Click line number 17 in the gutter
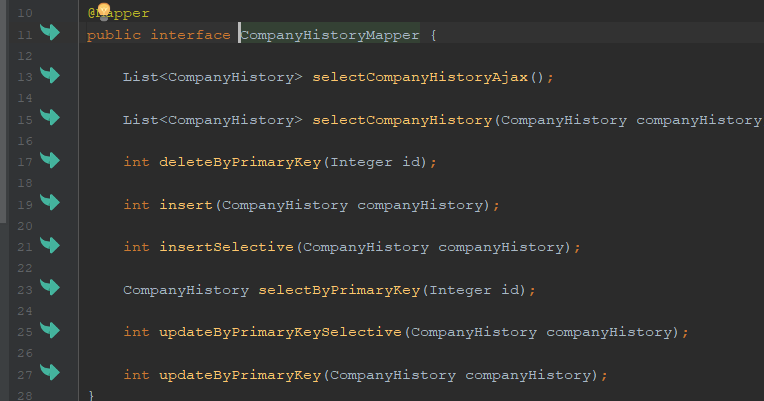Screen dimensions: 764x401 pyautogui.click(x=25, y=162)
